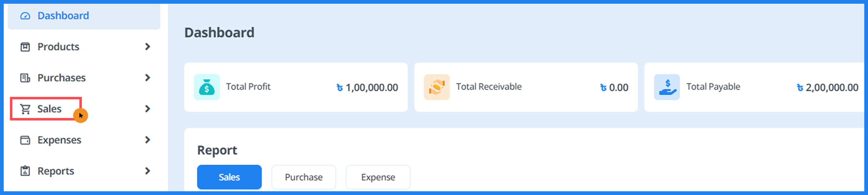Switch to the Purchase report tab
Viewport: 868px width, 195px height.
303,177
